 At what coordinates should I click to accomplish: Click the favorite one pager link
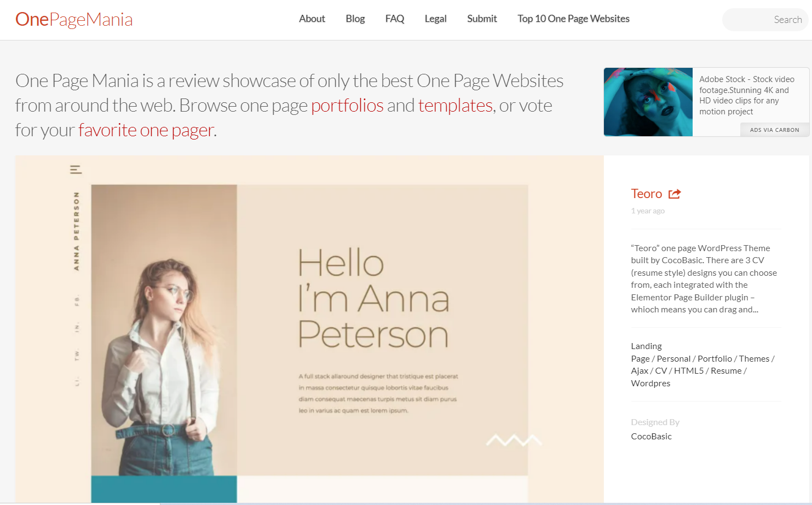pyautogui.click(x=146, y=130)
